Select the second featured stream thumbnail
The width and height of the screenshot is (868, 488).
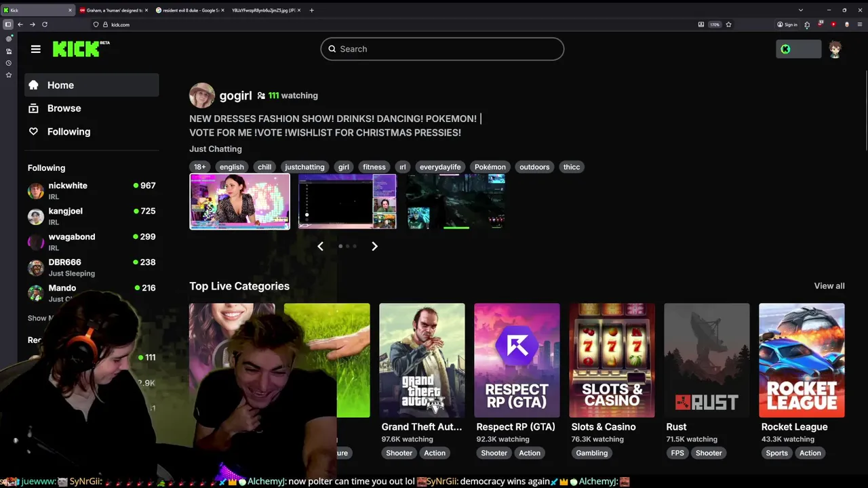[347, 201]
